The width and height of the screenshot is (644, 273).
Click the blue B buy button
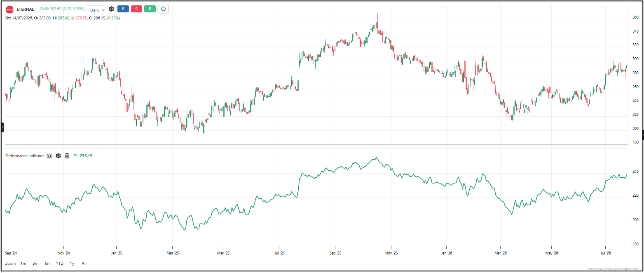(123, 9)
